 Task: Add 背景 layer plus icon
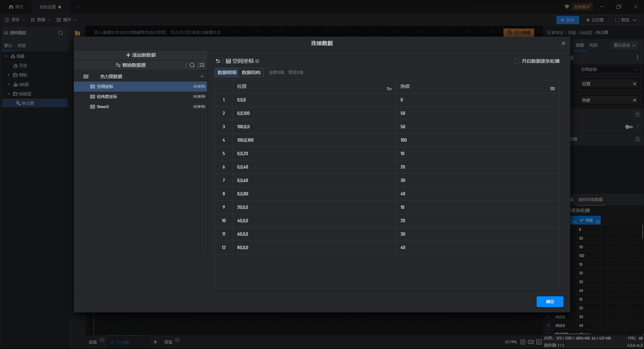pyautogui.click(x=177, y=340)
